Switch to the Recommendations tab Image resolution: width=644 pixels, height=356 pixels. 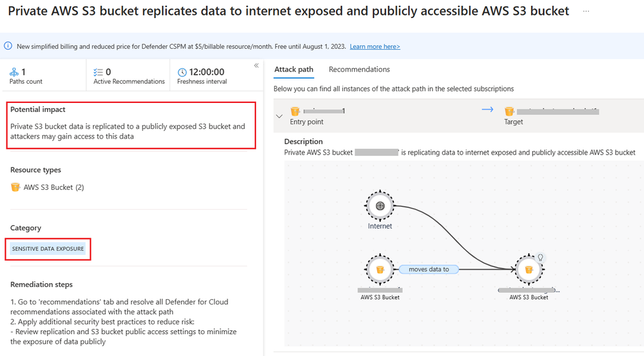click(359, 70)
